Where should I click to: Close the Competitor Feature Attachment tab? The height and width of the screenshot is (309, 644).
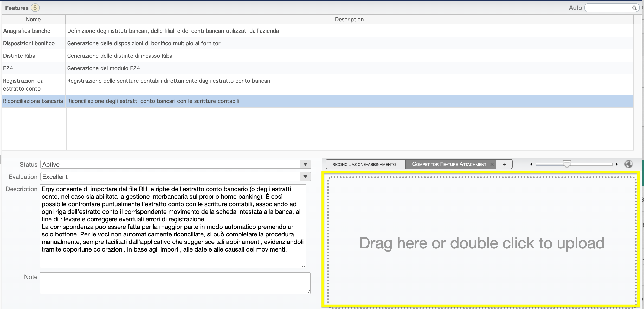tap(492, 164)
